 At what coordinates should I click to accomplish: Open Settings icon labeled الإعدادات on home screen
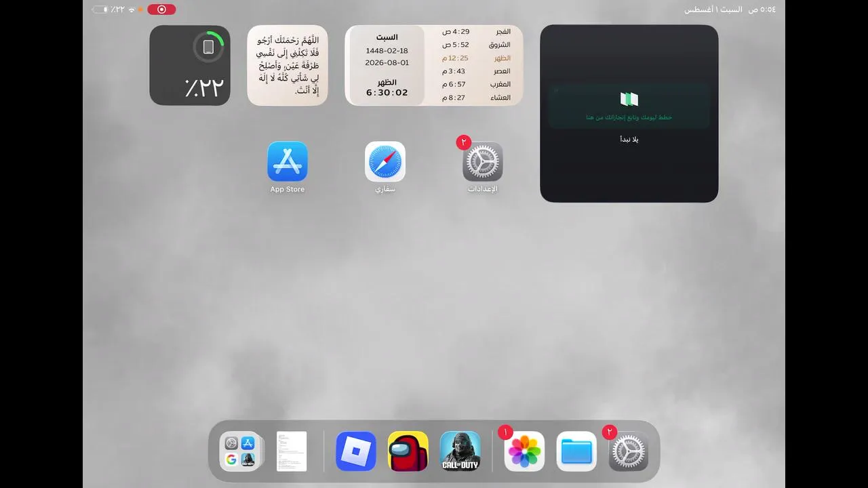483,161
